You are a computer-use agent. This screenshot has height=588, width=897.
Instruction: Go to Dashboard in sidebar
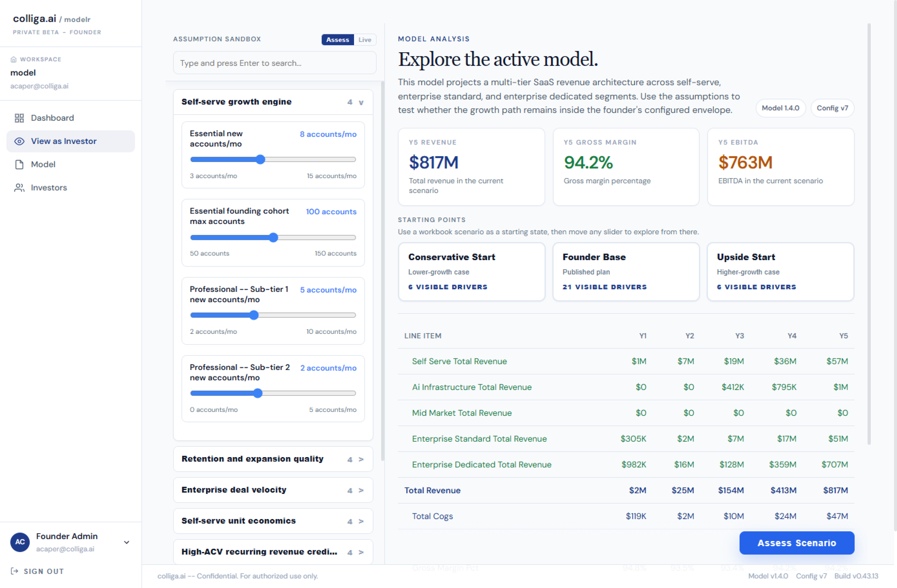point(71,118)
